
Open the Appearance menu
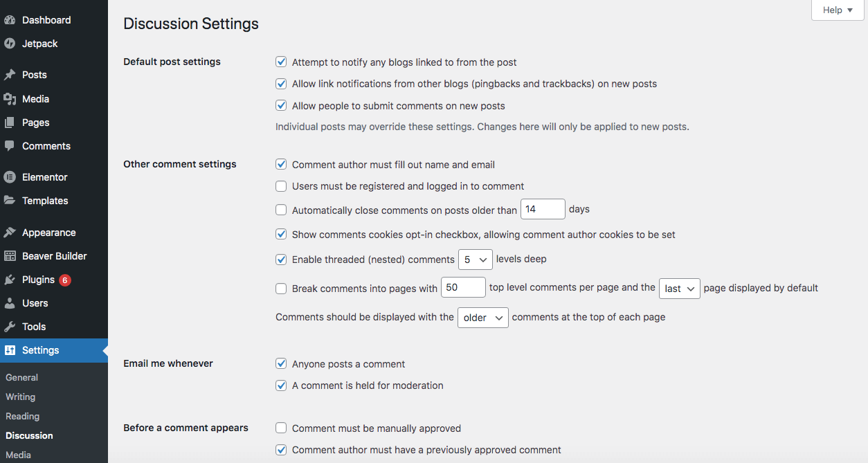(x=48, y=233)
